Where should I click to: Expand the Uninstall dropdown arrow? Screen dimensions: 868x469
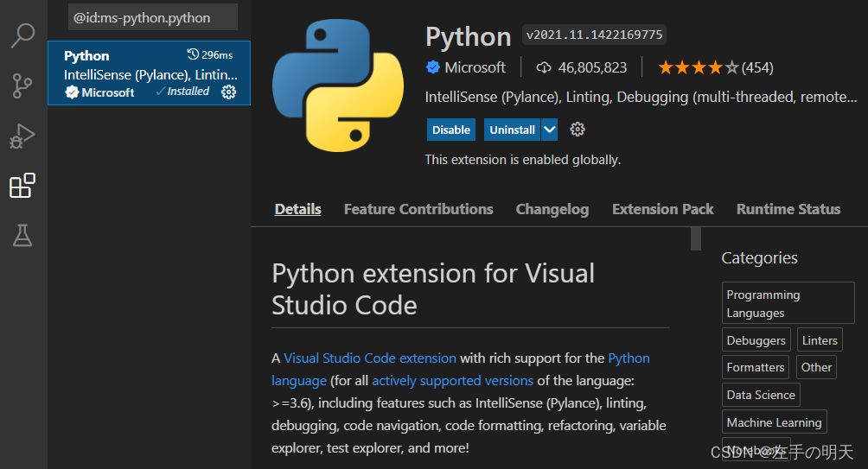click(x=550, y=130)
